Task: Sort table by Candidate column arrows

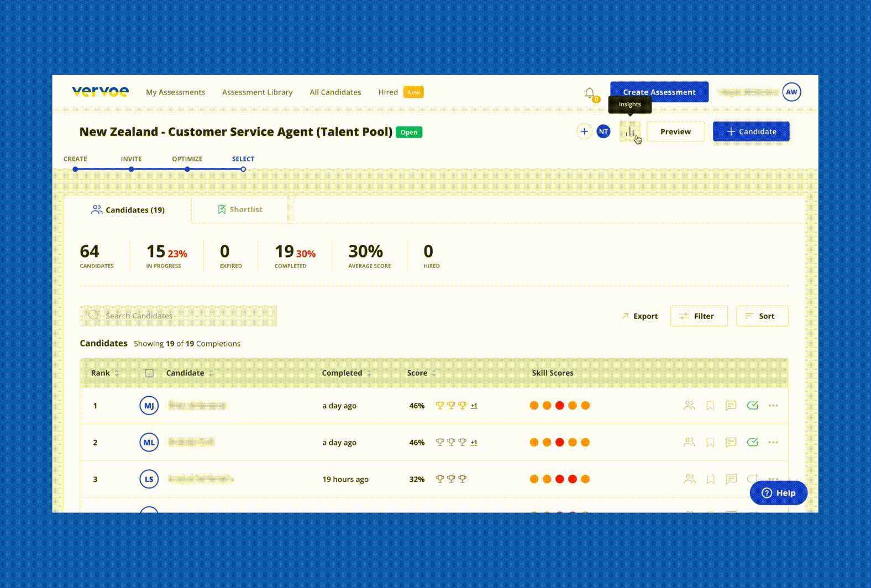Action: coord(211,373)
